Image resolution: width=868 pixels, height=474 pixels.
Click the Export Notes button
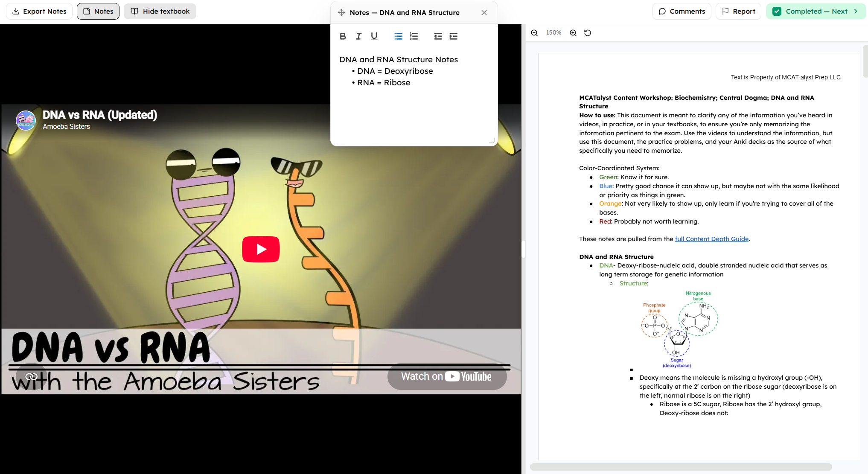coord(39,12)
